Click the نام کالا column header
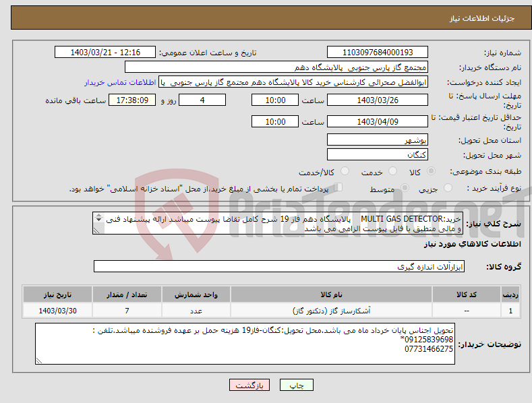 tap(331, 294)
